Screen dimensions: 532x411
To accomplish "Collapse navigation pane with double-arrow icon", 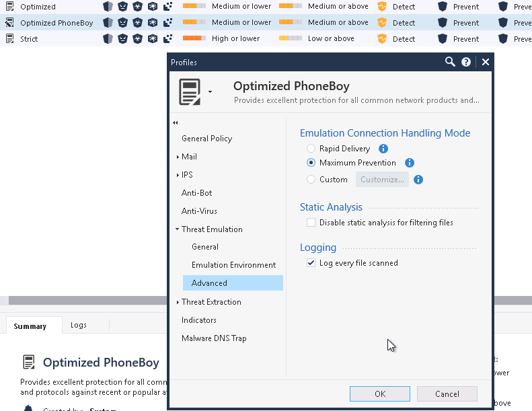I will [x=176, y=123].
